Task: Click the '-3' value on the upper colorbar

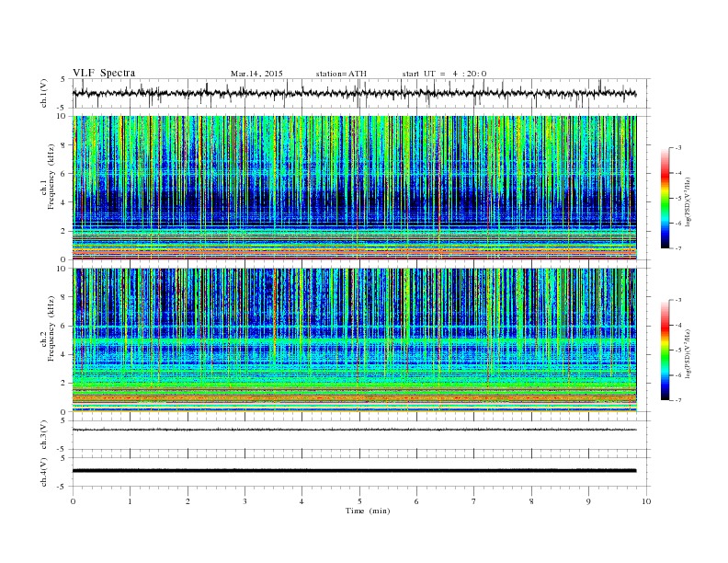Action: point(678,148)
